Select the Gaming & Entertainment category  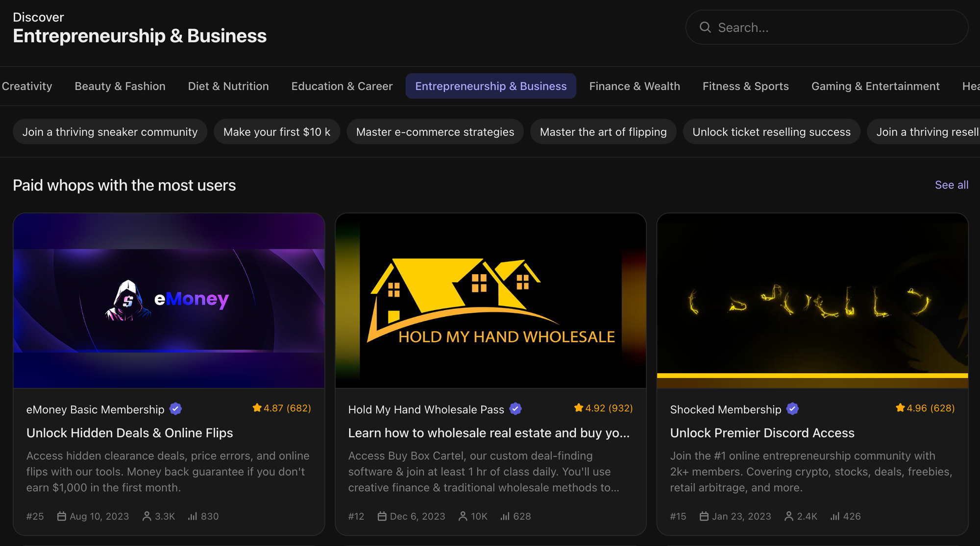click(875, 86)
